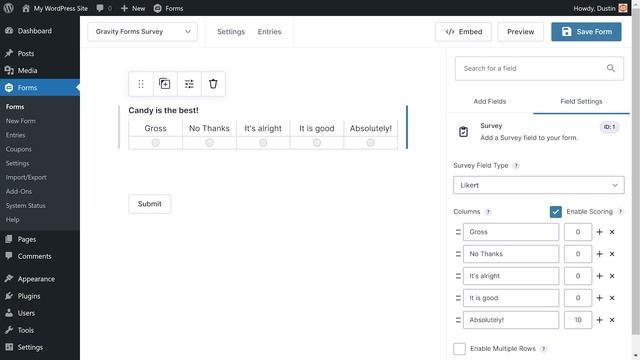Click the Appearance brush icon
The height and width of the screenshot is (360, 640).
point(9,279)
